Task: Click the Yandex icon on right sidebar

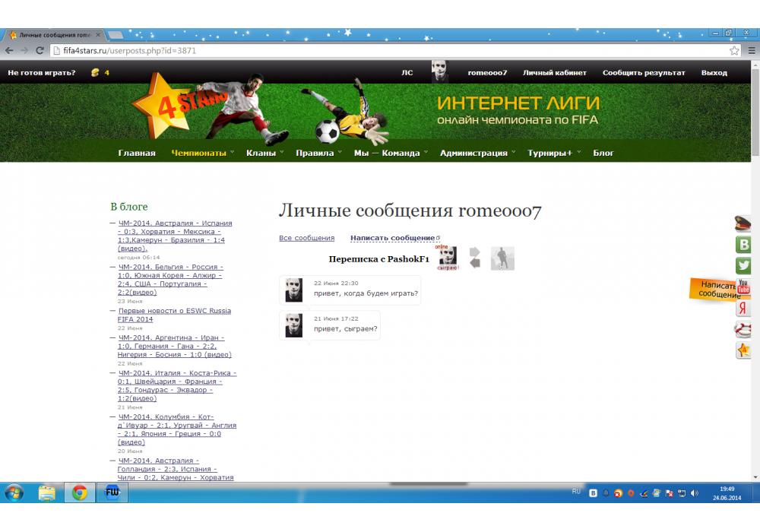Action: (743, 309)
